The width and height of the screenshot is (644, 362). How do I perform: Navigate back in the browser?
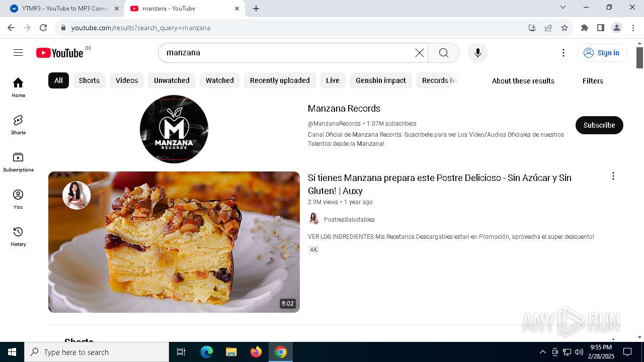click(11, 28)
